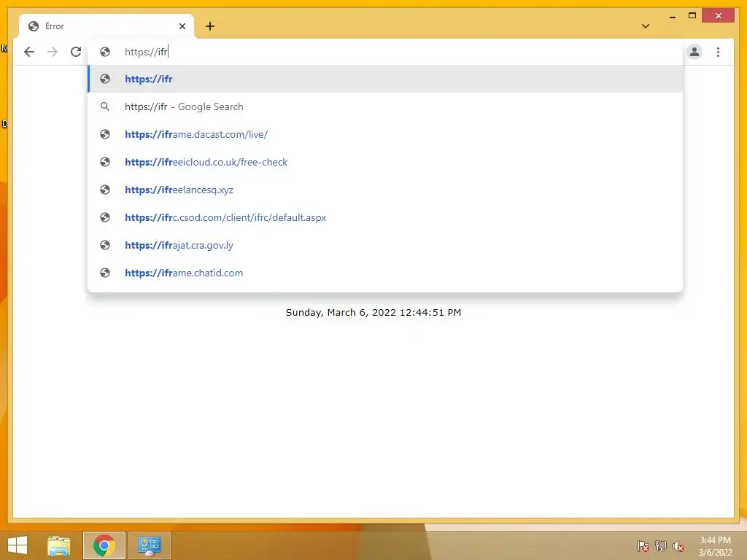Select the iframe.chatid.com suggestion
This screenshot has height=560, width=747.
click(385, 273)
